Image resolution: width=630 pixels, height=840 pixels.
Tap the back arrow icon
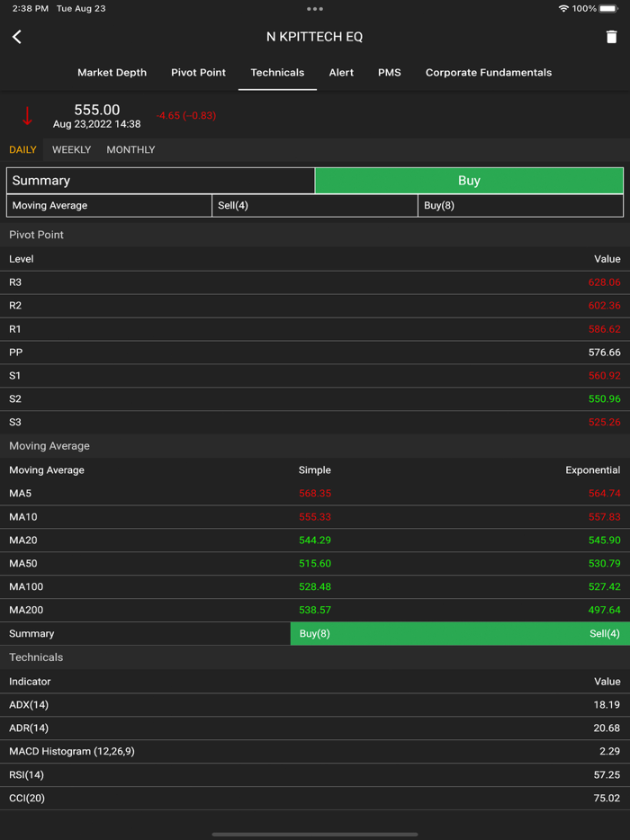point(17,37)
